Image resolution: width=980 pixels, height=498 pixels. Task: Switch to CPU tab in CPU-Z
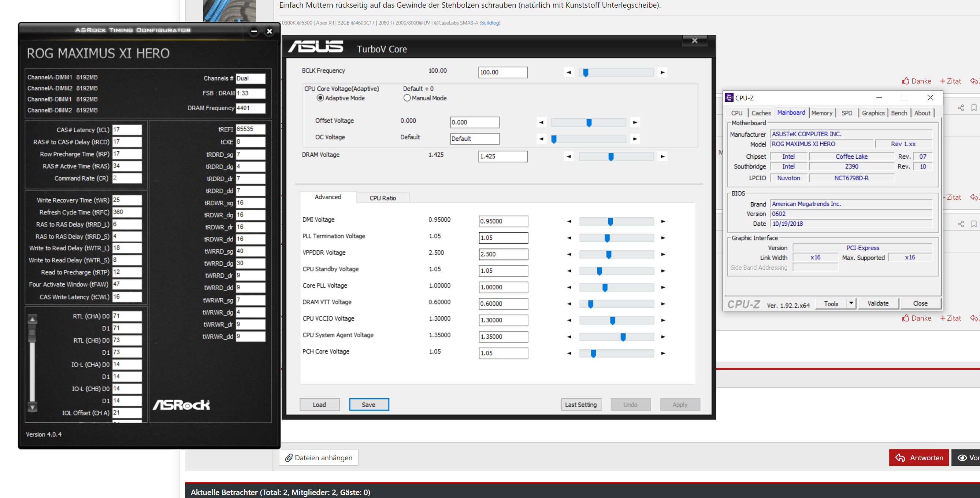736,113
